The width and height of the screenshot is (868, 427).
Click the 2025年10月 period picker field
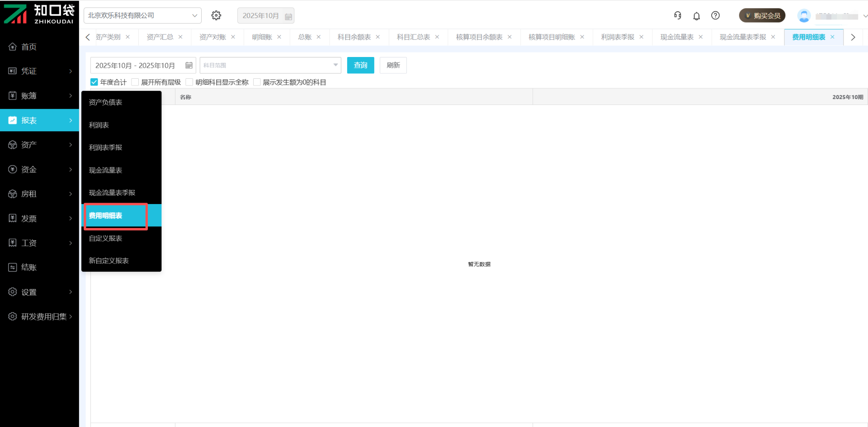pos(265,15)
